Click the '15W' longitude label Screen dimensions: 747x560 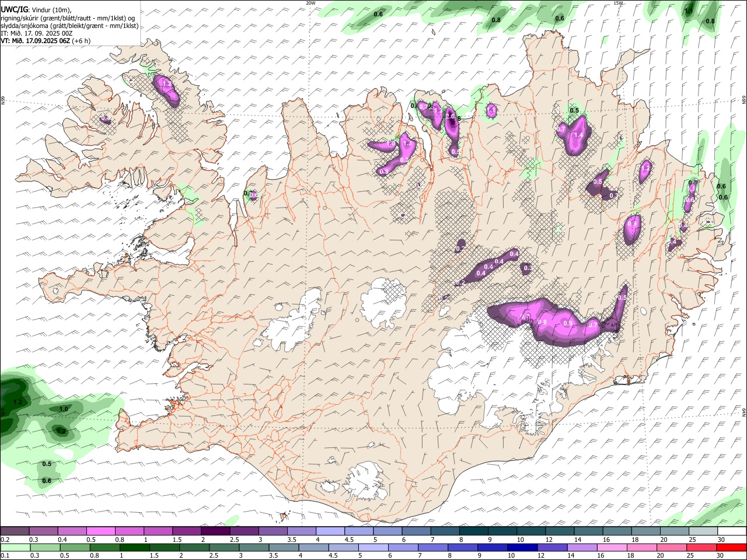pyautogui.click(x=618, y=3)
